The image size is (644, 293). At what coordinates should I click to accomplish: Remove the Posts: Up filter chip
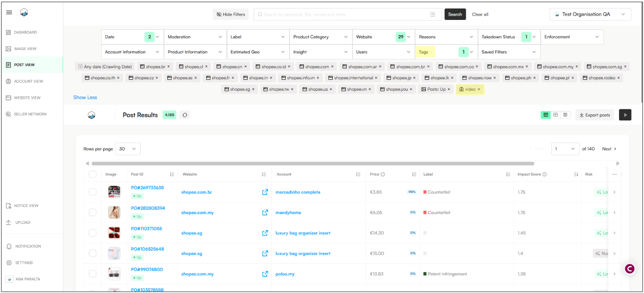pos(449,89)
